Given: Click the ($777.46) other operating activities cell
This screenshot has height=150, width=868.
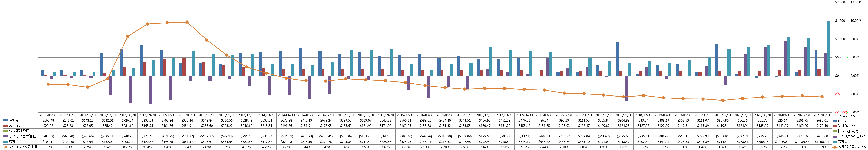Looking at the screenshot, I should [x=148, y=136].
